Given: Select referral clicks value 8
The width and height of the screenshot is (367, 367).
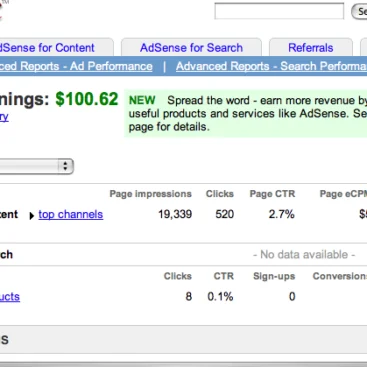Looking at the screenshot, I should [x=189, y=296].
